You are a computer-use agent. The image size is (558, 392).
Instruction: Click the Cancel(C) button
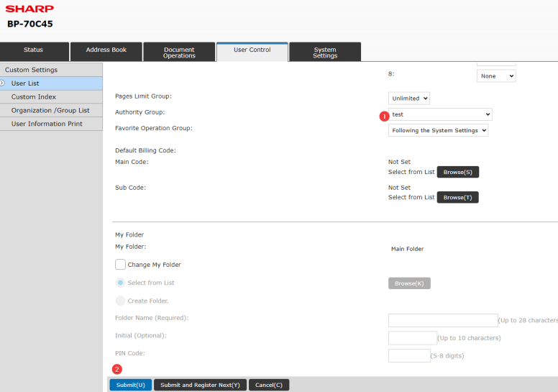point(269,385)
